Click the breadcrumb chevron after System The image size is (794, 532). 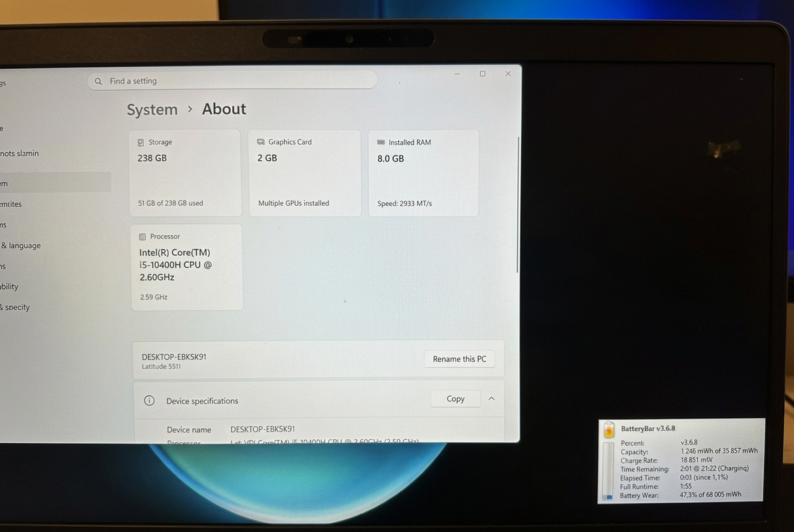(190, 109)
